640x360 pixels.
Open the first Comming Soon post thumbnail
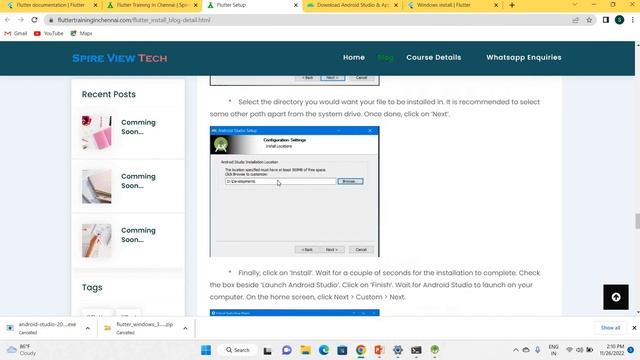97,132
